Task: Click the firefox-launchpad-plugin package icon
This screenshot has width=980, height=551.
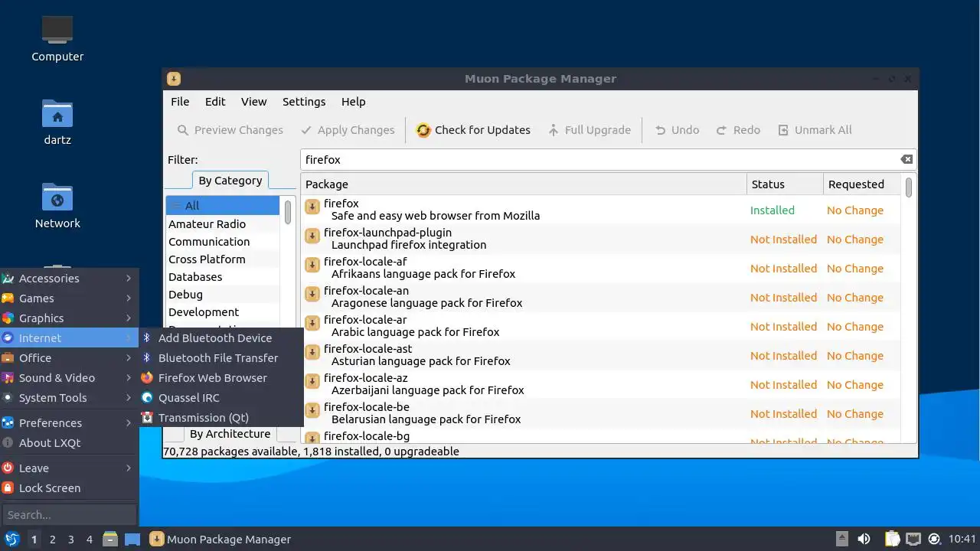Action: point(312,236)
